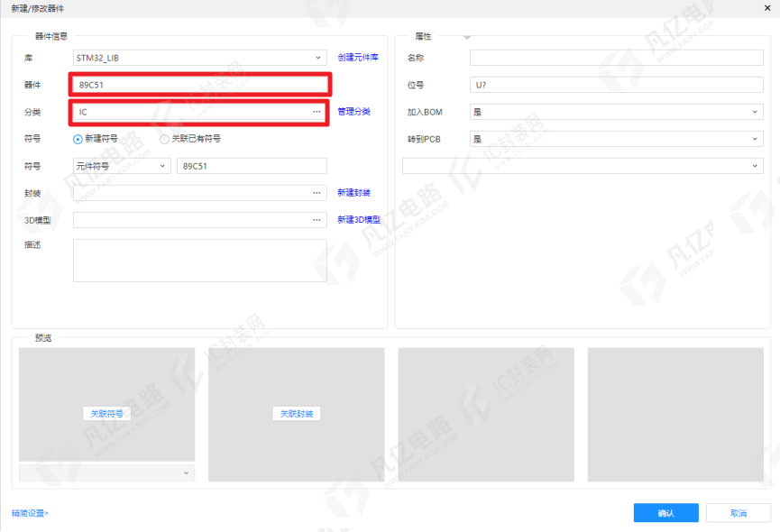Open the 转到PCB dropdown
Viewport: 780px width, 532px height.
pyautogui.click(x=617, y=139)
